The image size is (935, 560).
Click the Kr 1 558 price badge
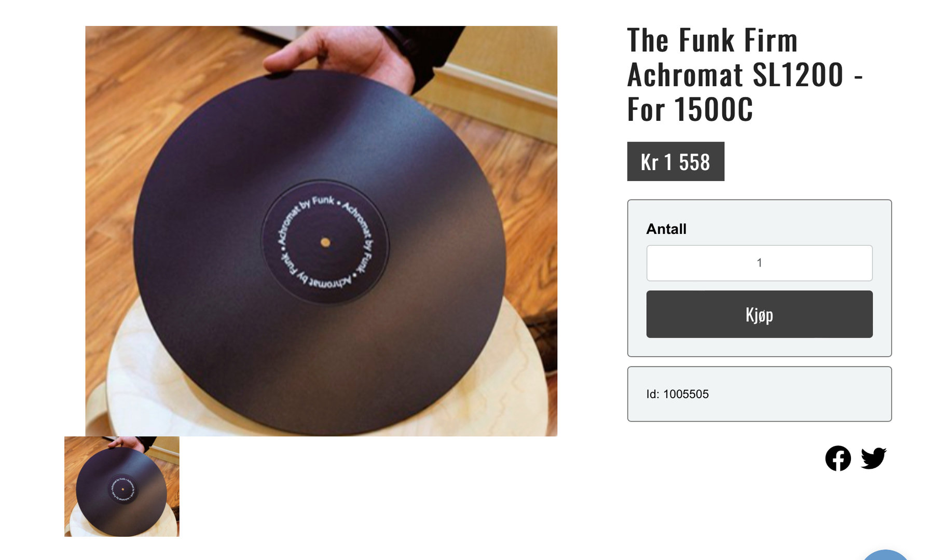pos(676,161)
